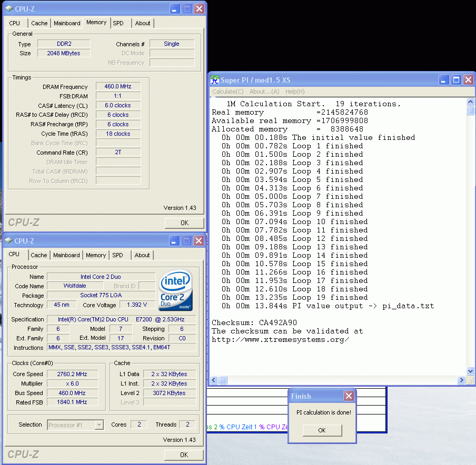The width and height of the screenshot is (476, 465).
Task: Close the Finish dialog with its X
Action: (349, 396)
